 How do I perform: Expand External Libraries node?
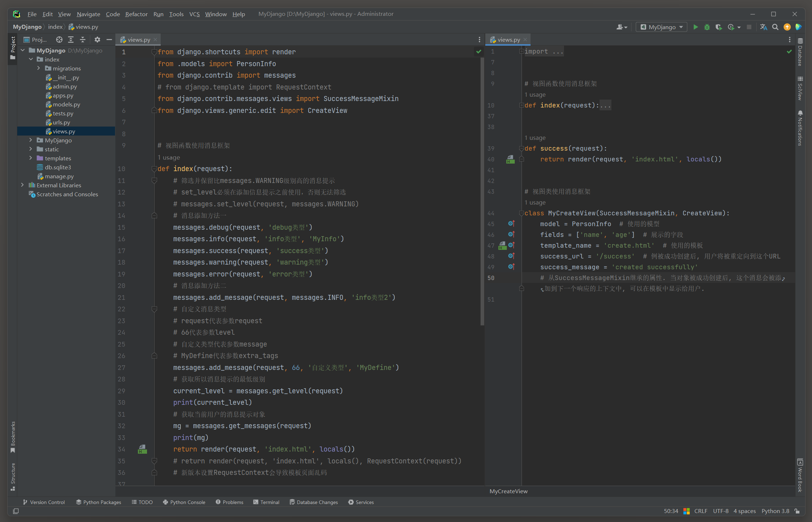tap(23, 185)
